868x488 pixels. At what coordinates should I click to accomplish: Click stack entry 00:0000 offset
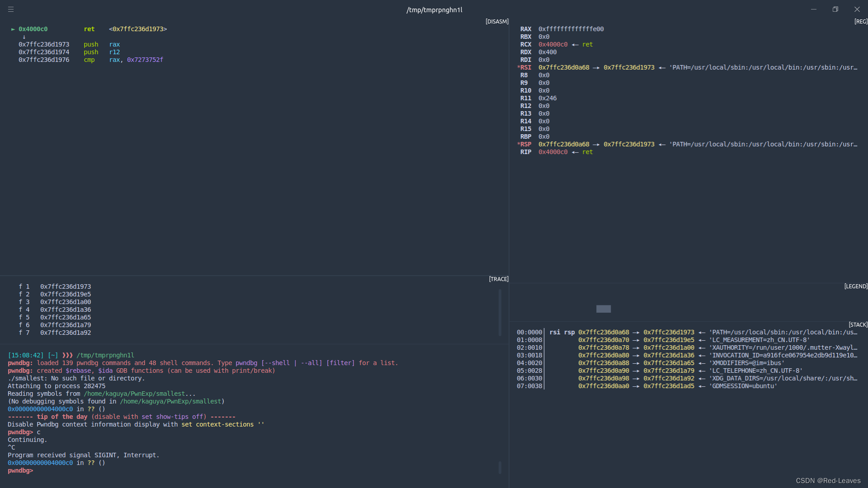[x=529, y=332]
